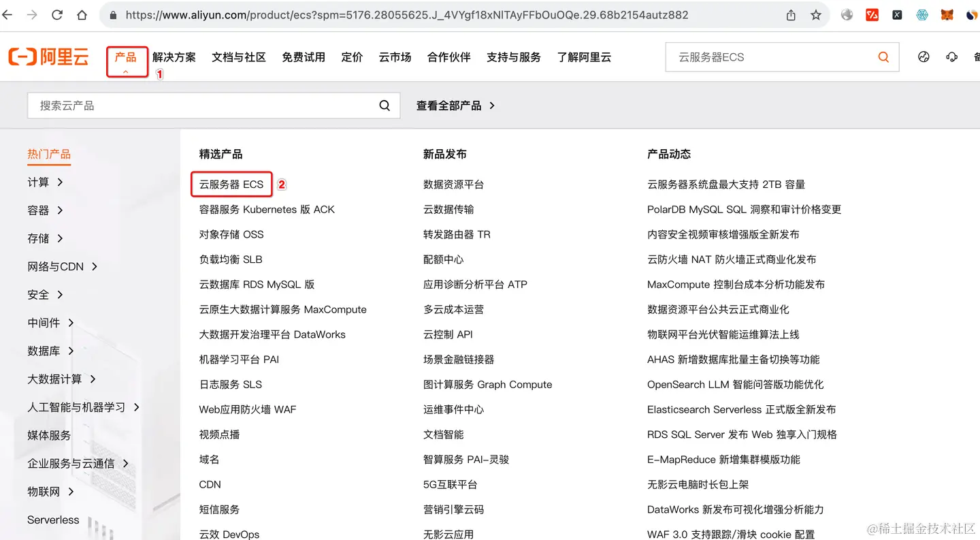Open 日志服务 SLS link

[x=230, y=384]
